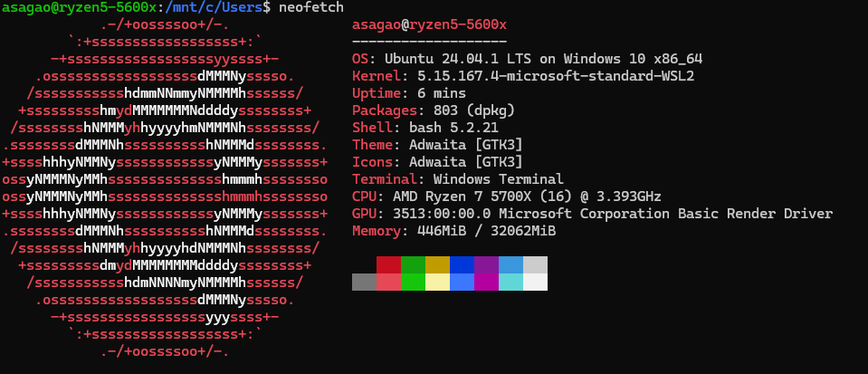Select the olive yellow color block
868x374 pixels.
point(437,264)
